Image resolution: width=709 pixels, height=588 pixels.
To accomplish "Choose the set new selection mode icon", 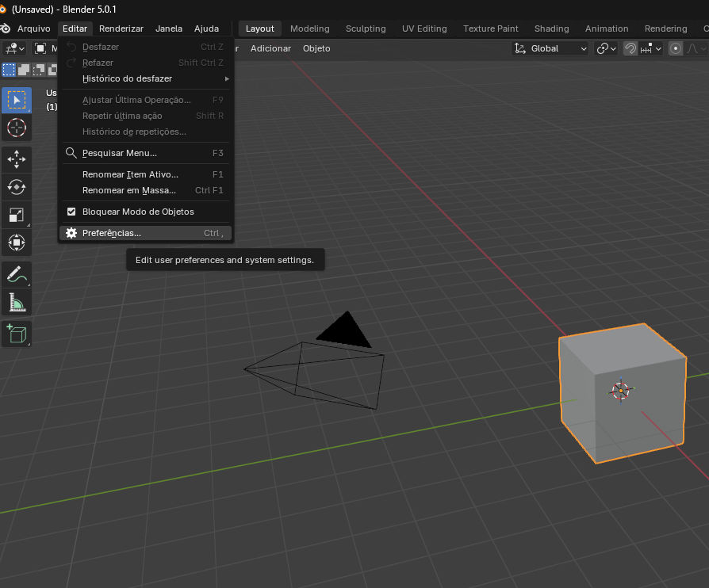I will pyautogui.click(x=9, y=70).
